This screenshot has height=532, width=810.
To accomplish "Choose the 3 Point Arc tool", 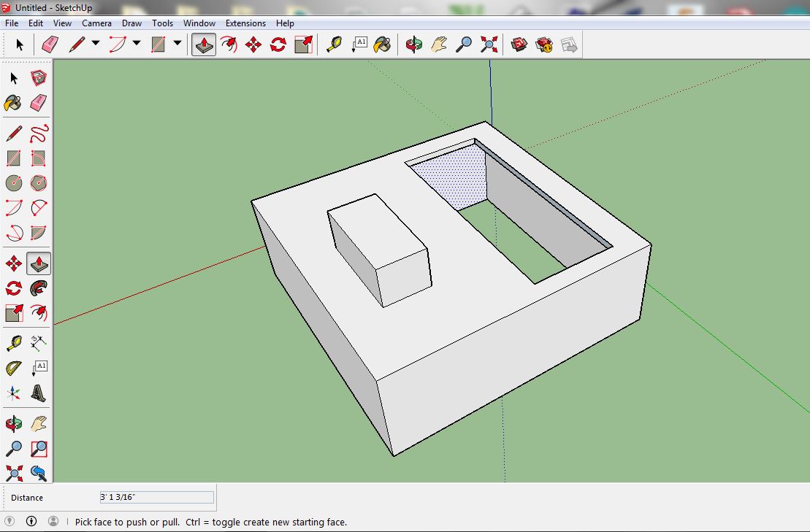I will click(14, 233).
